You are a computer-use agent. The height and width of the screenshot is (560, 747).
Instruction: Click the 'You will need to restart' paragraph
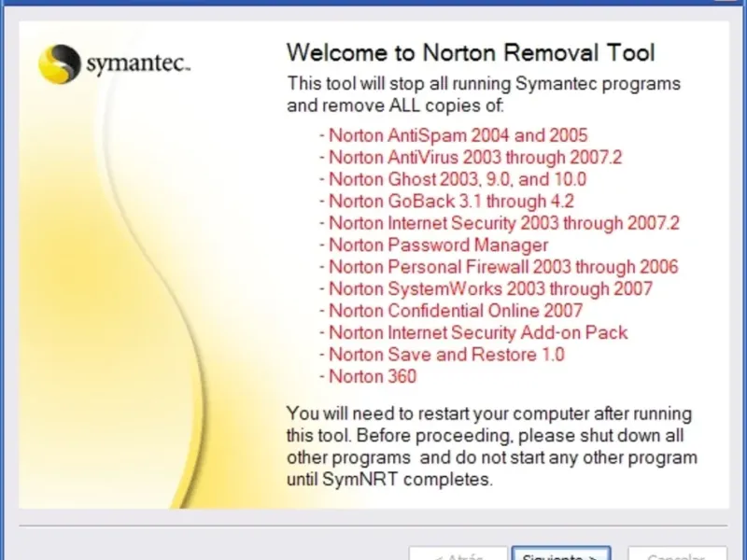tap(492, 446)
